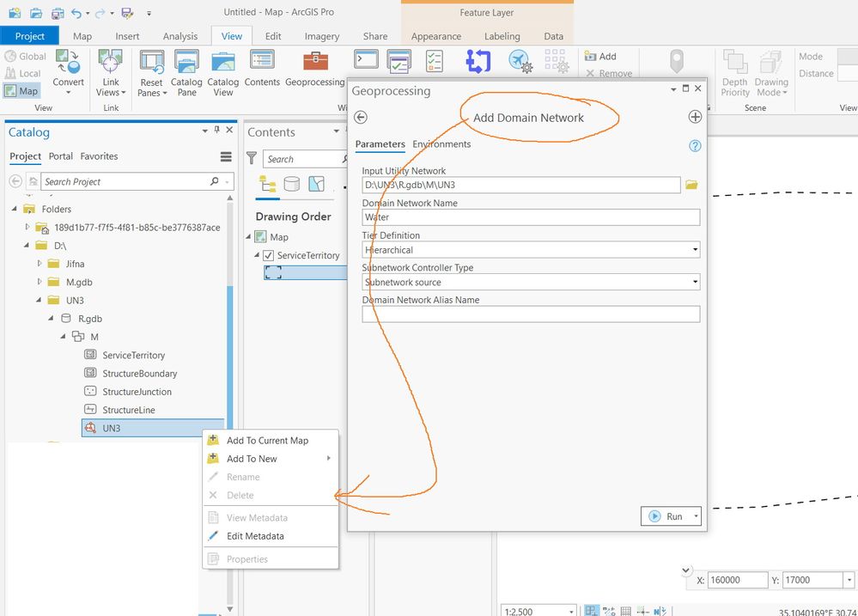Select StructureLine in the Catalog tree

128,410
